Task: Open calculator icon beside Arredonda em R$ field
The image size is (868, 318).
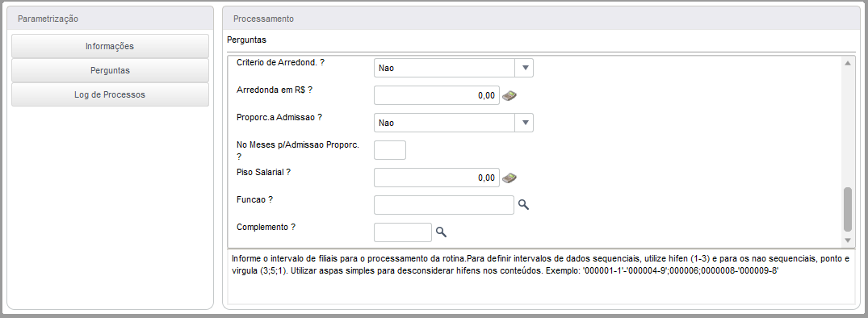Action: click(x=509, y=95)
